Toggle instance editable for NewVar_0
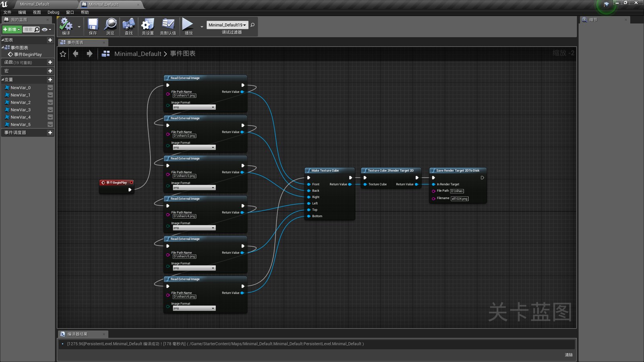Viewport: 644px width, 362px height. [50, 87]
